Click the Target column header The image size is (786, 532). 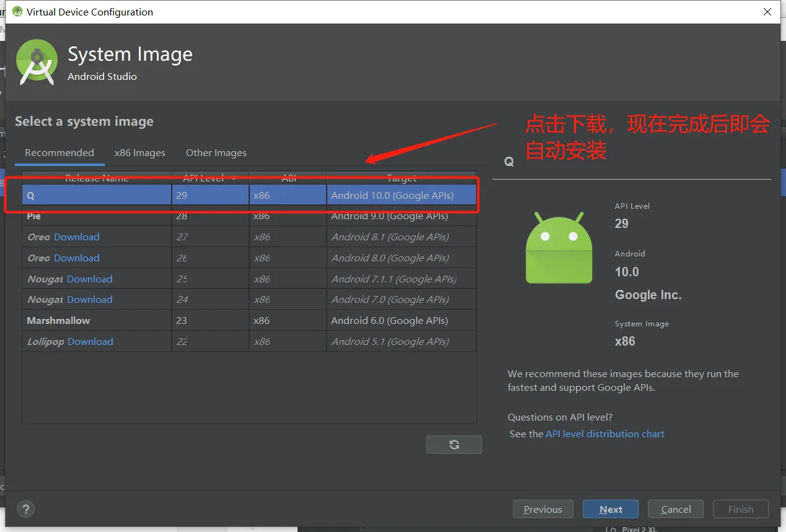point(402,178)
